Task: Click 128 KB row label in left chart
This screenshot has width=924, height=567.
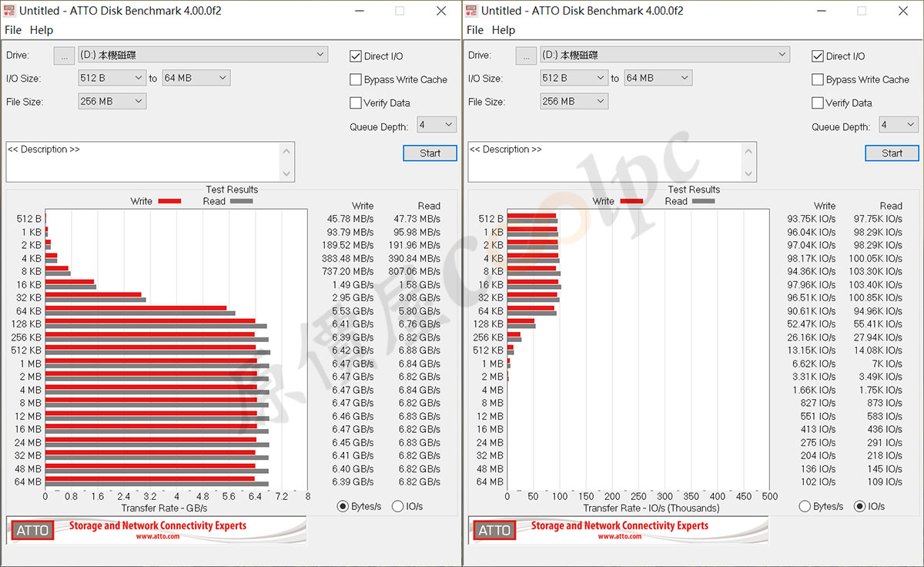Action: (26, 324)
